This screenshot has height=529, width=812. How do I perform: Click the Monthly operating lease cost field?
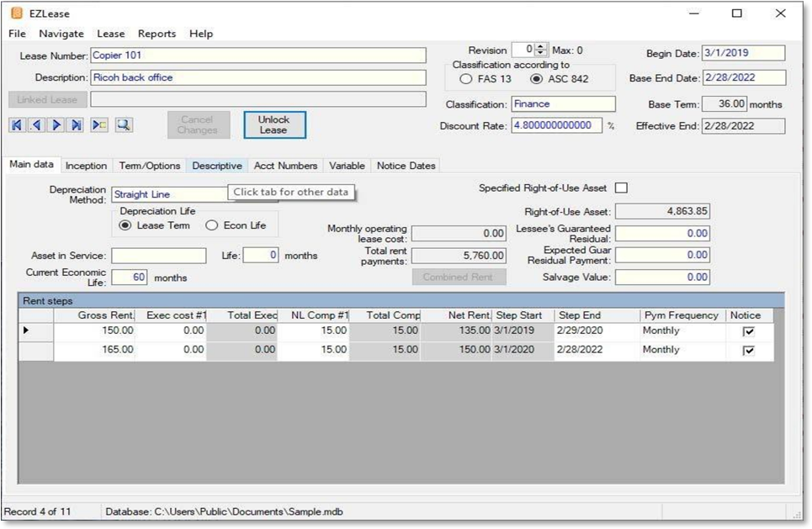click(x=459, y=234)
